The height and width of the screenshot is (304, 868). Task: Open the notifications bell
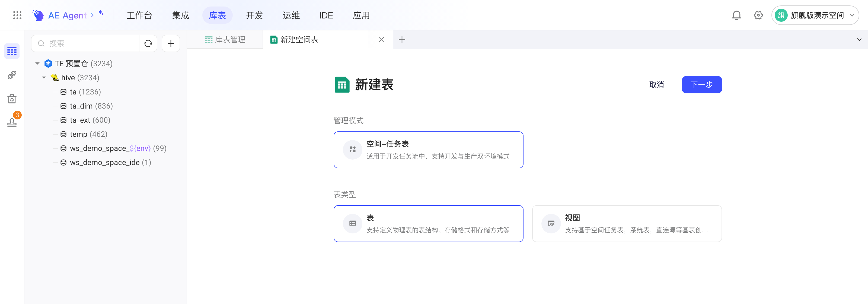[x=736, y=15]
